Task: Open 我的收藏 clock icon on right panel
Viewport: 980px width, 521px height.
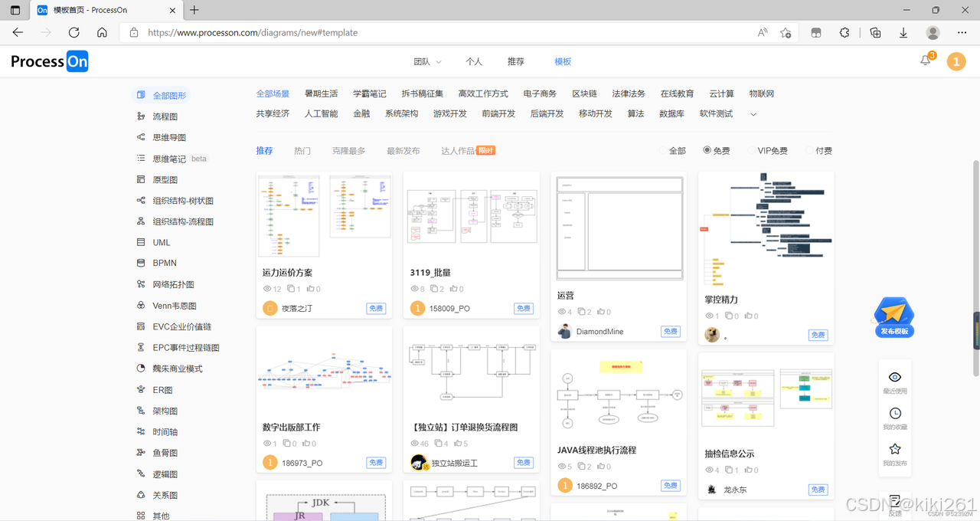Action: (x=895, y=413)
